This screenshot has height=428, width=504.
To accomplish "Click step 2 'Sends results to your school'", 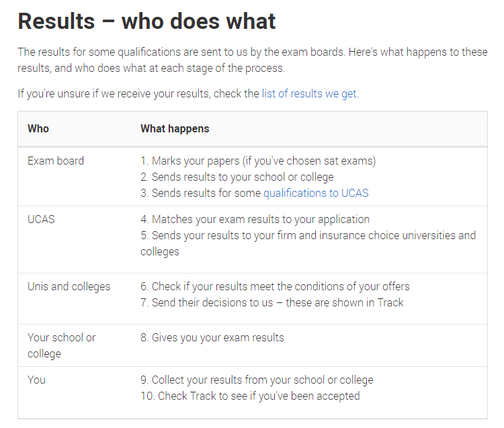I will click(x=237, y=177).
